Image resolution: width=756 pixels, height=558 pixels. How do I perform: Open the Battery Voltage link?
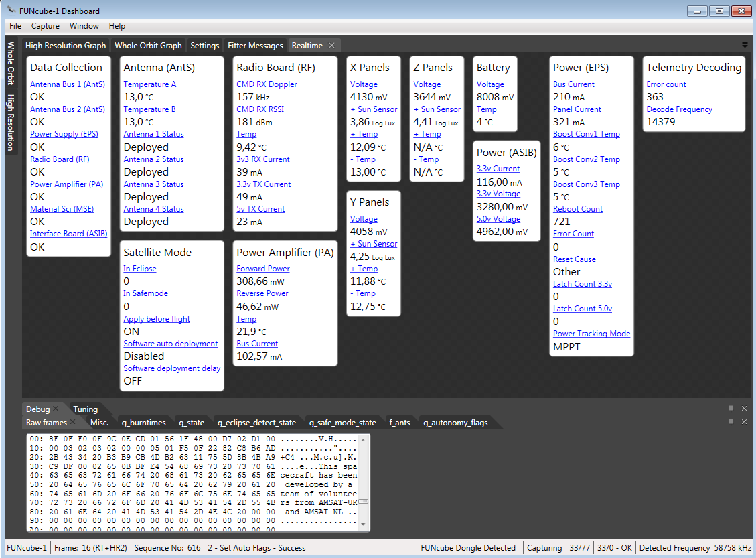(x=490, y=84)
